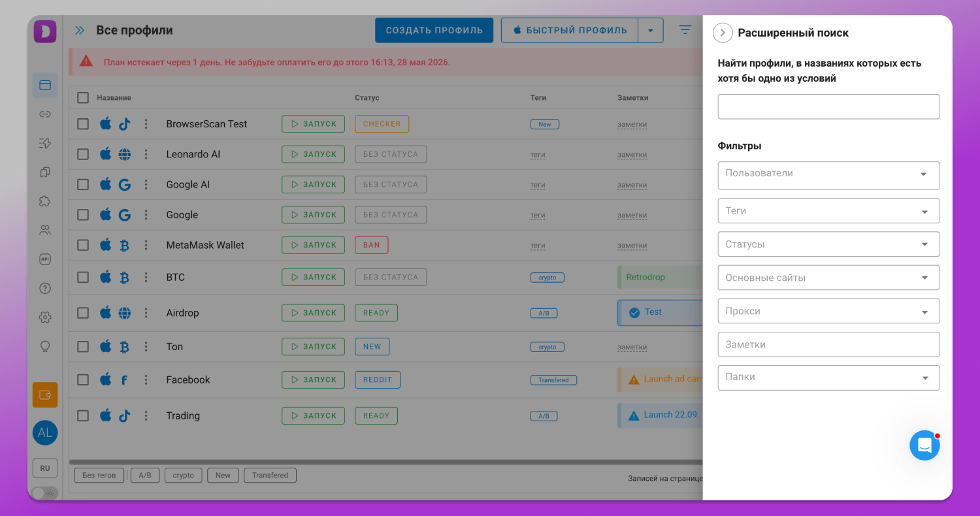Click Google icon in Google AI row
The image size is (980, 516).
(x=125, y=184)
